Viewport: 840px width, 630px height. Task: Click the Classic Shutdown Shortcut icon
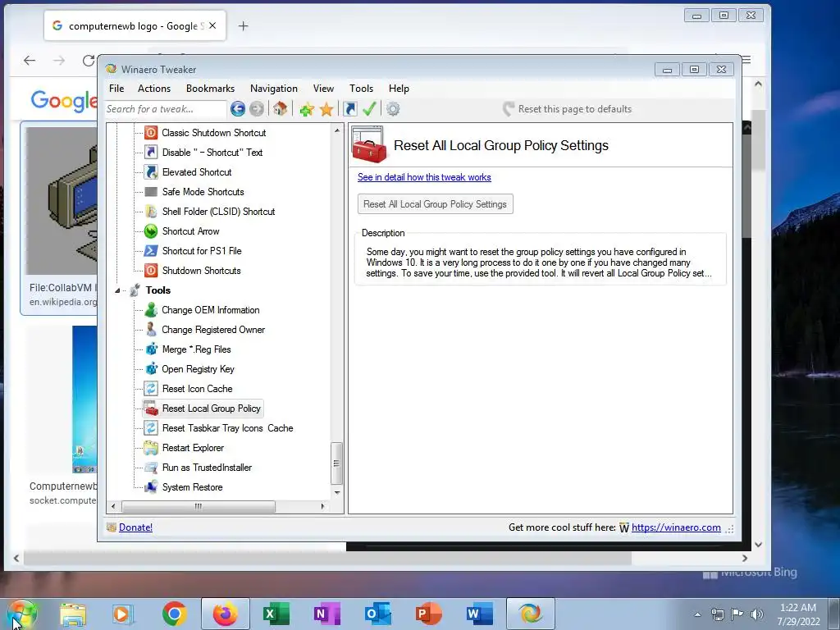coord(151,132)
